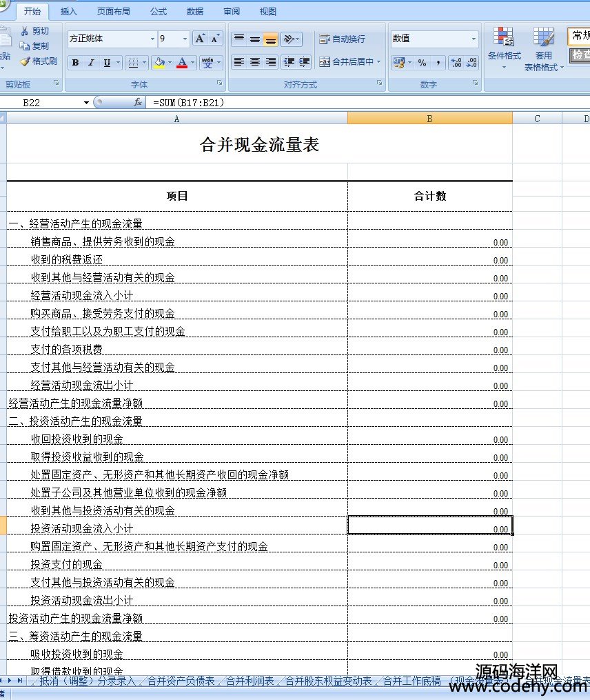Click the 自动换行 wrap text button

coord(343,39)
